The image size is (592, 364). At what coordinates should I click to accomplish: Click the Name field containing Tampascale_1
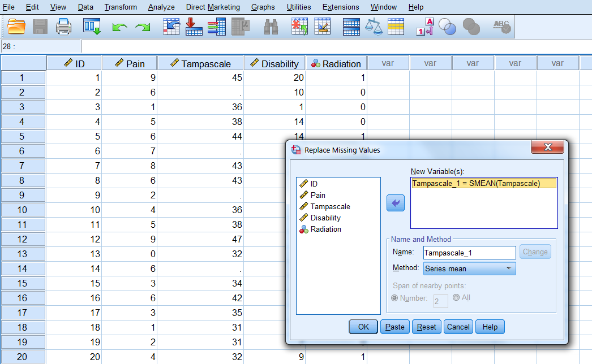(469, 252)
